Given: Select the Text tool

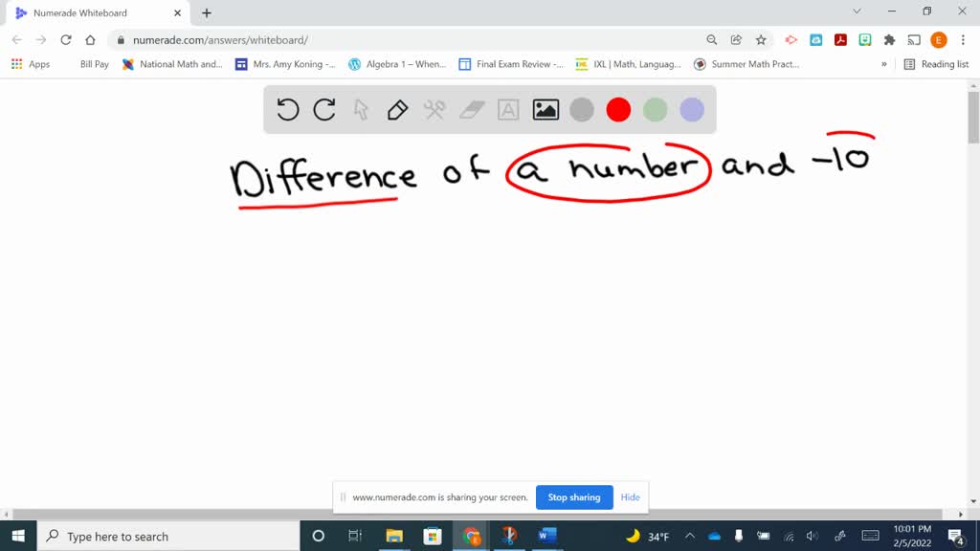Looking at the screenshot, I should [x=507, y=109].
